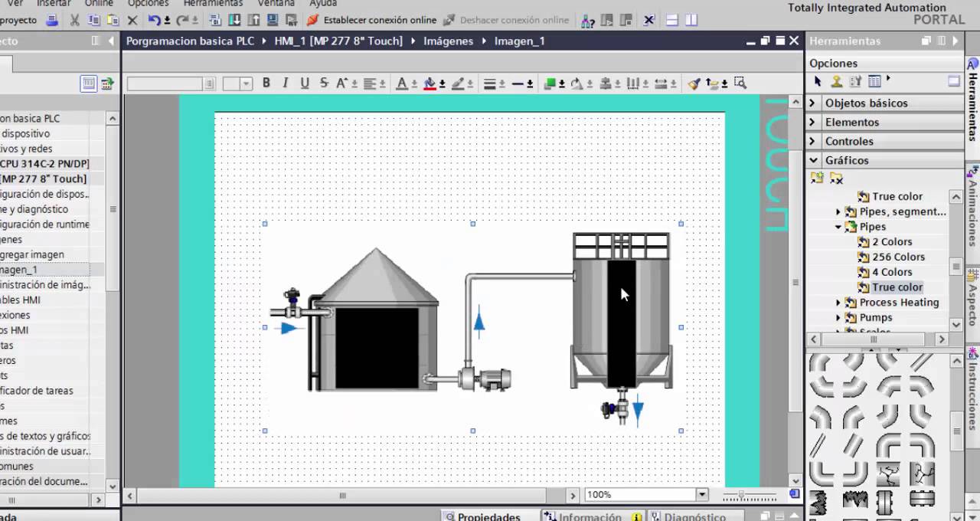Click the red fill color bucket

(x=430, y=84)
